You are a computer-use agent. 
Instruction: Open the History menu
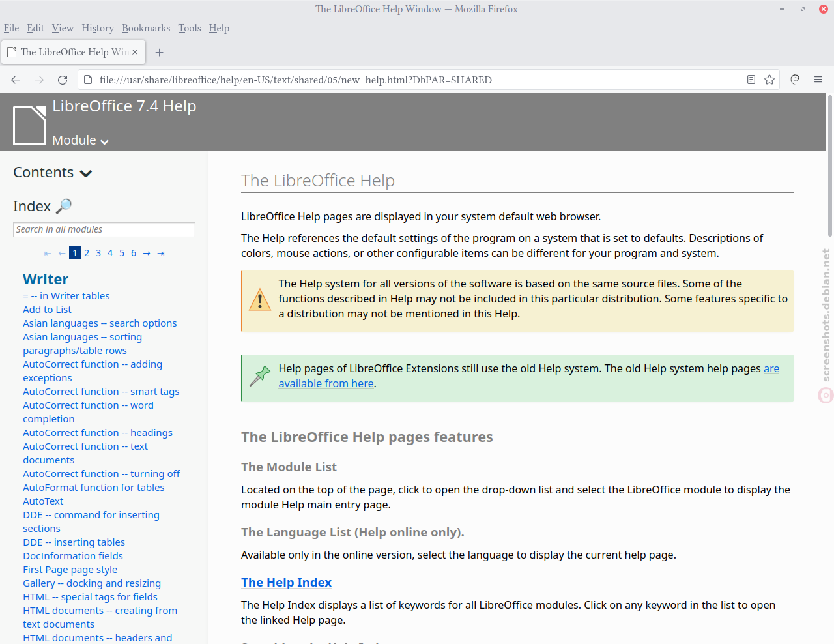pos(98,28)
